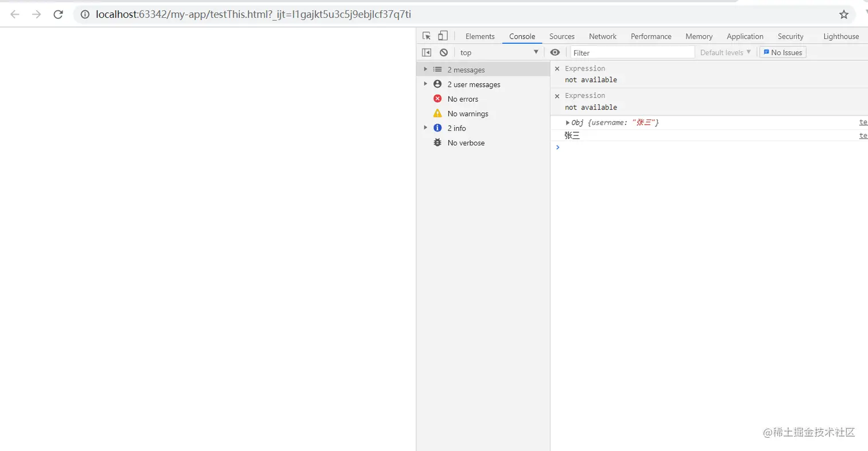
Task: Select the 'No warnings' filter text
Action: 468,114
